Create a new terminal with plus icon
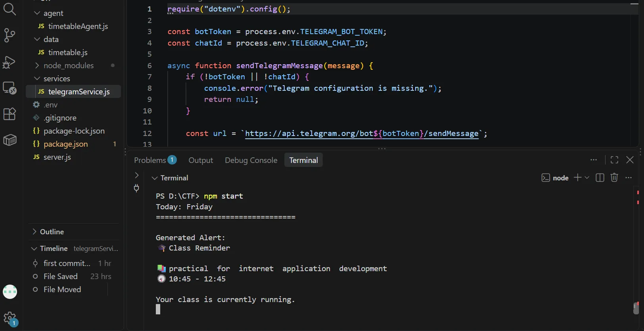Screen dimensions: 644x331 coord(578,178)
